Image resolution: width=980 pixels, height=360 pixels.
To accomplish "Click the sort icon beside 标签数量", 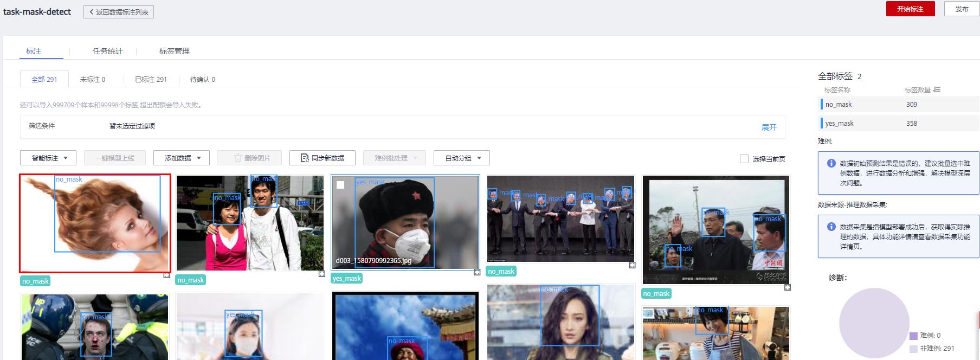I will pyautogui.click(x=937, y=89).
